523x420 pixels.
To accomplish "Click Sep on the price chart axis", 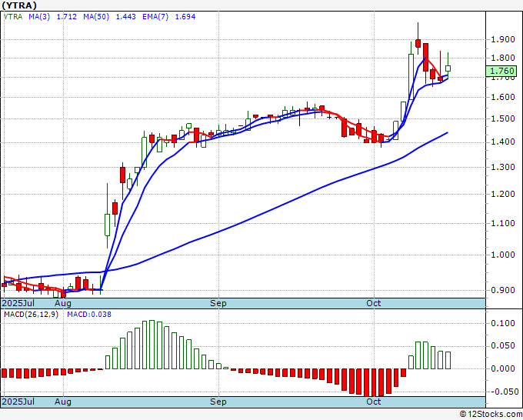I will click(x=218, y=303).
